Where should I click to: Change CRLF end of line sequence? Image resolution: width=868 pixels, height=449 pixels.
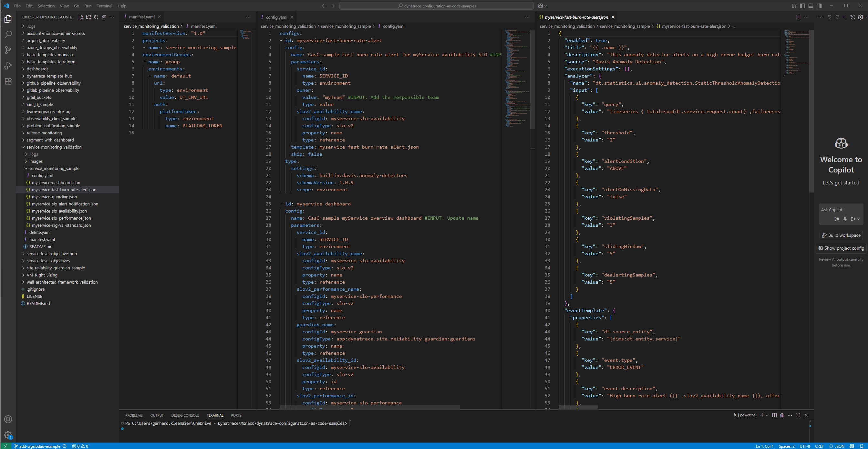[x=819, y=446]
